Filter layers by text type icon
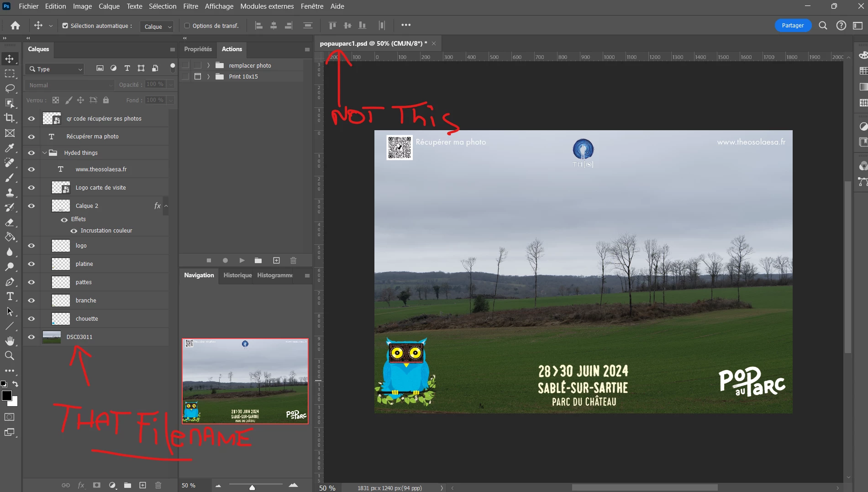Viewport: 868px width, 492px height. coord(127,69)
